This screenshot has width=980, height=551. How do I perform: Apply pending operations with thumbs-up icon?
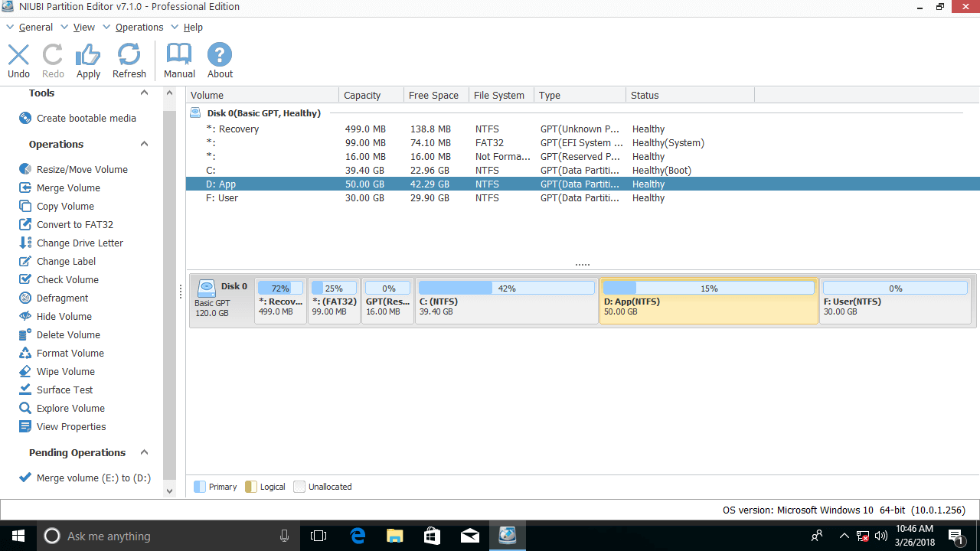pos(88,54)
